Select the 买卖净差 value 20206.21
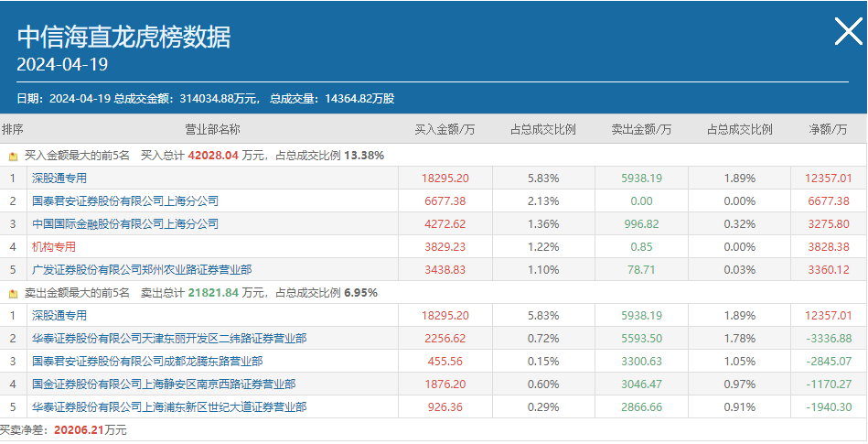This screenshot has height=444, width=868. (x=79, y=430)
